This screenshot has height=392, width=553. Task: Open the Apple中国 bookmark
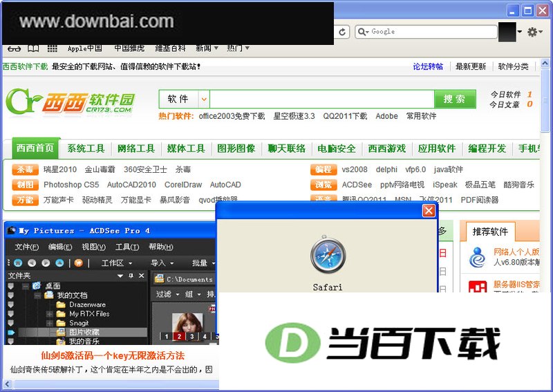pyautogui.click(x=84, y=48)
